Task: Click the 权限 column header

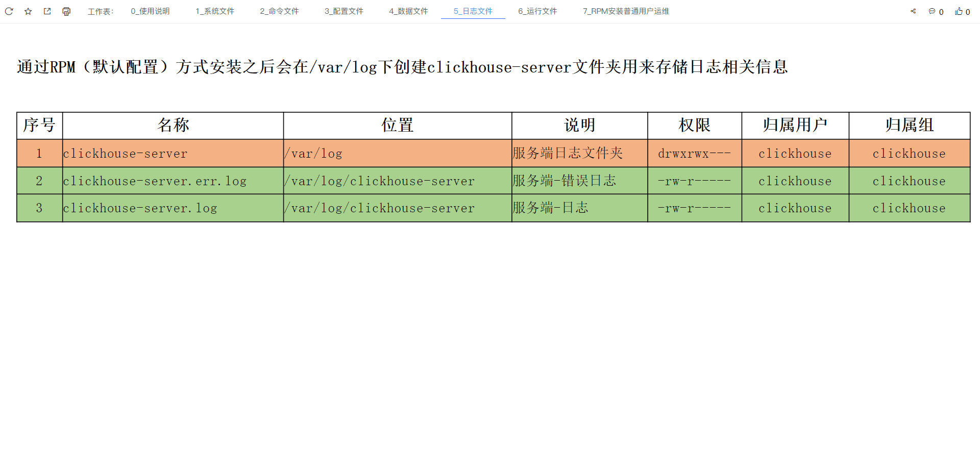Action: [695, 126]
